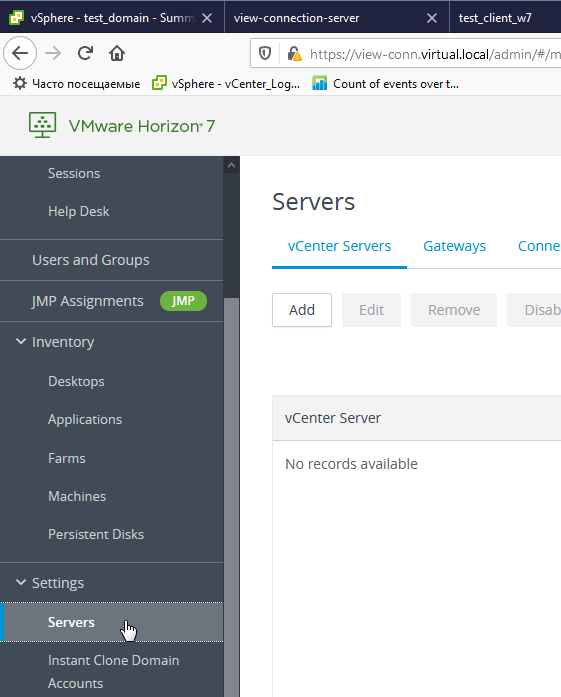The image size is (561, 697).
Task: Click the vSphere tab favicon
Action: (16, 18)
